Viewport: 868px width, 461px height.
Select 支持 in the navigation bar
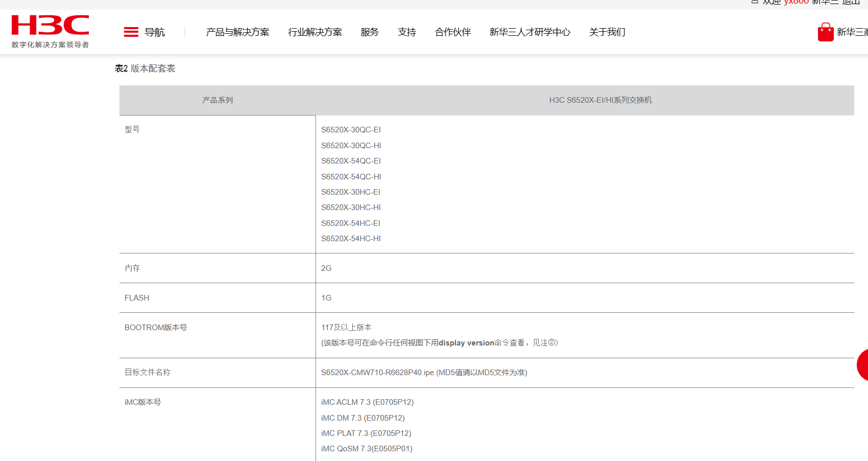pos(407,32)
